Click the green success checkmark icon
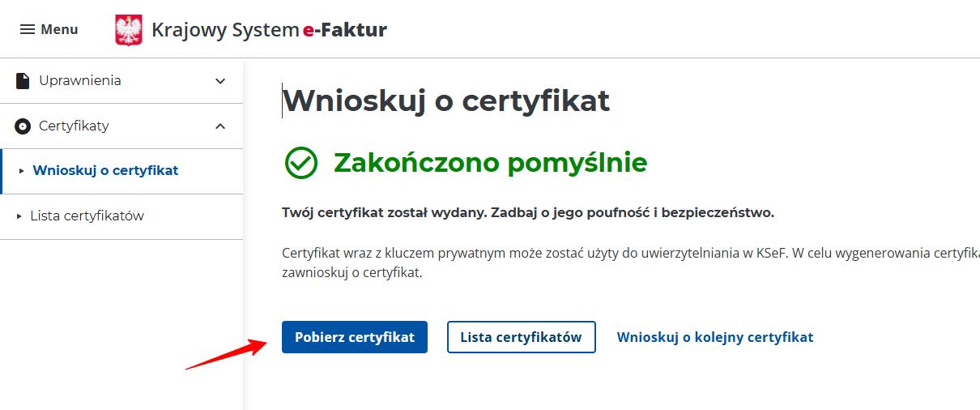This screenshot has width=980, height=410. 301,163
